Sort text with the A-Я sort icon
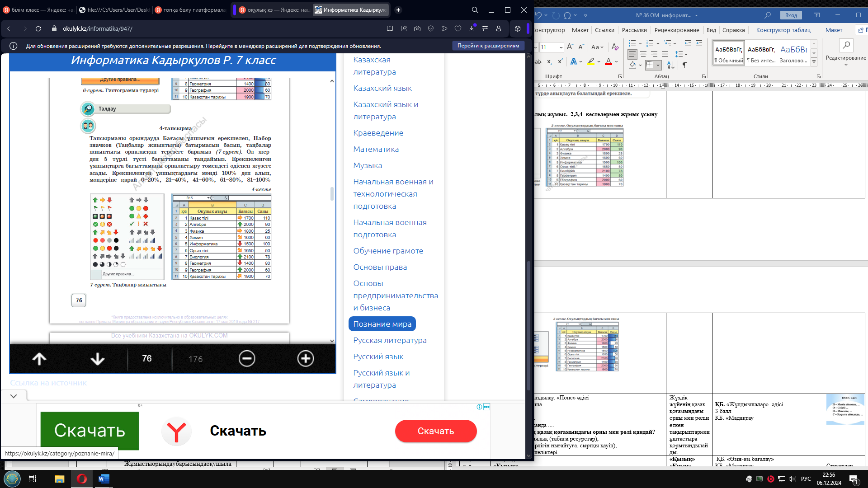This screenshot has width=868, height=488. [x=671, y=65]
